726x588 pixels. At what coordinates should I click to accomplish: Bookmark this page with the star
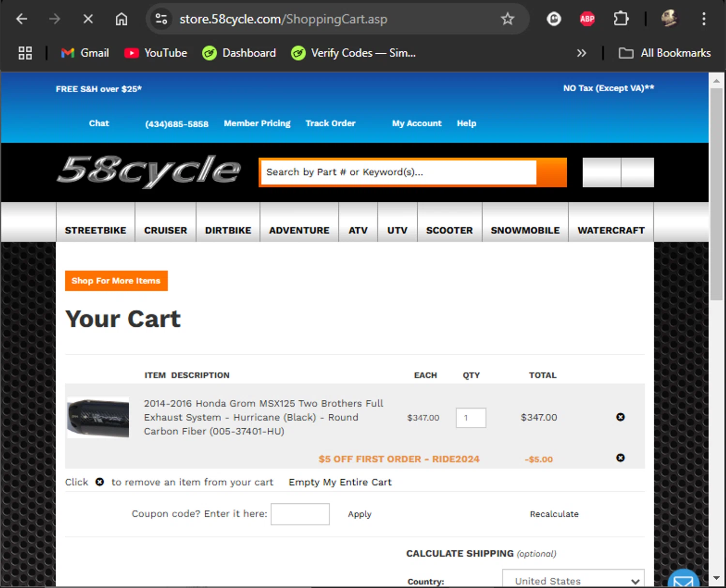click(x=507, y=19)
